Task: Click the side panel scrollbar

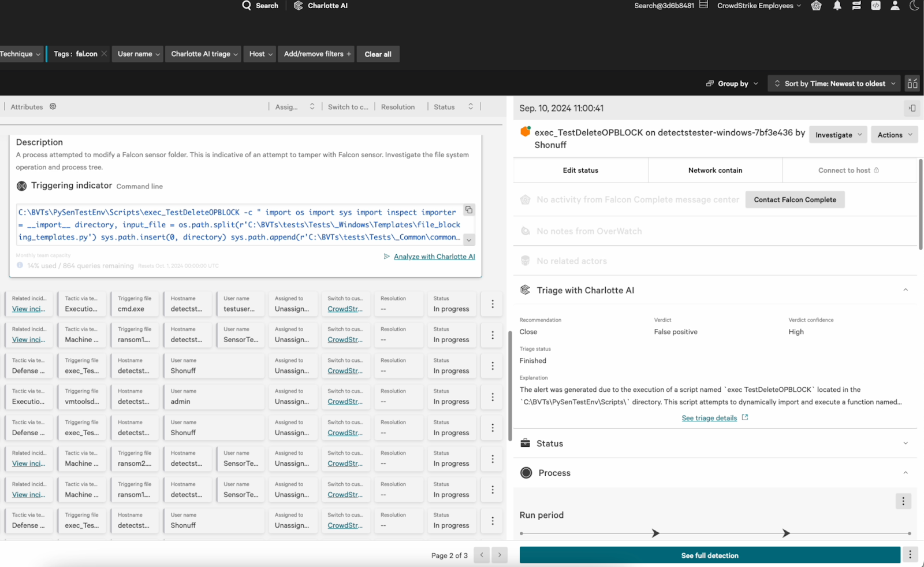Action: point(921,205)
